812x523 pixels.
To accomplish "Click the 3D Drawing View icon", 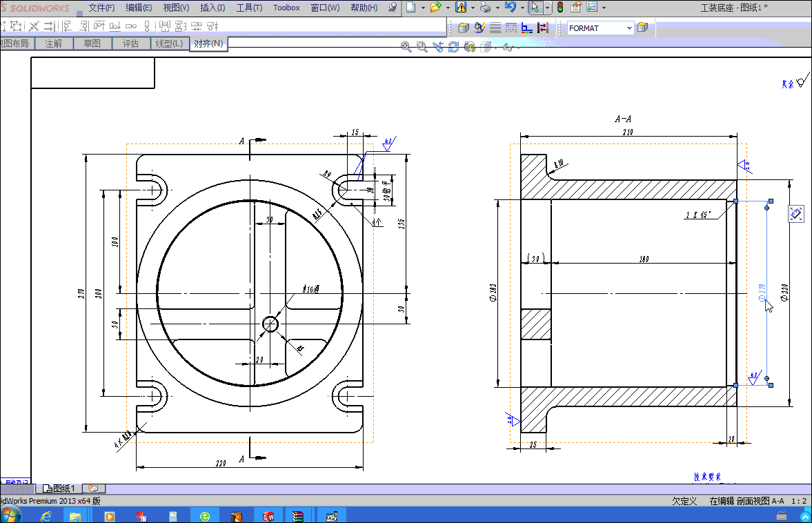I will (470, 47).
